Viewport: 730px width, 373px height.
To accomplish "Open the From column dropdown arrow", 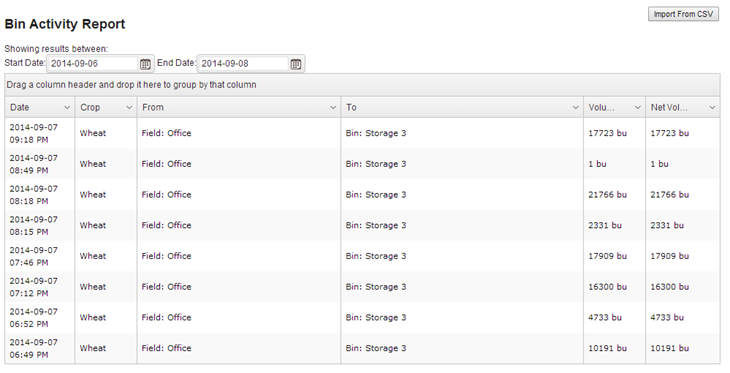I will [333, 108].
